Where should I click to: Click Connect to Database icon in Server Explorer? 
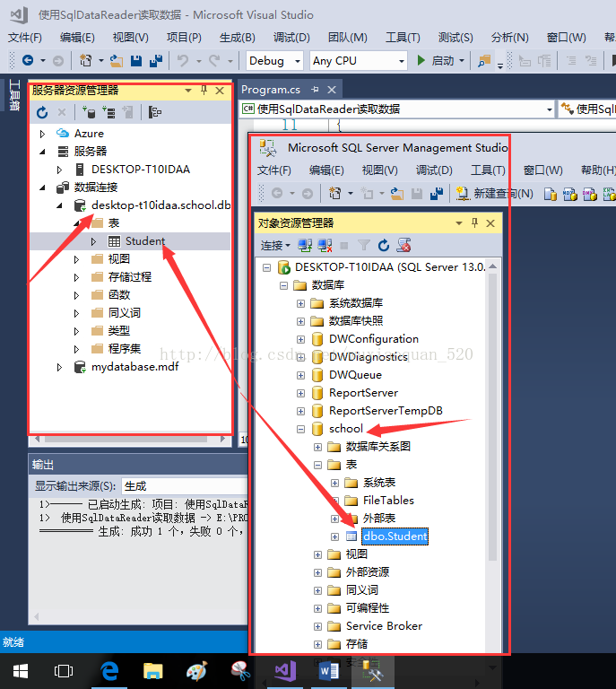pos(89,112)
